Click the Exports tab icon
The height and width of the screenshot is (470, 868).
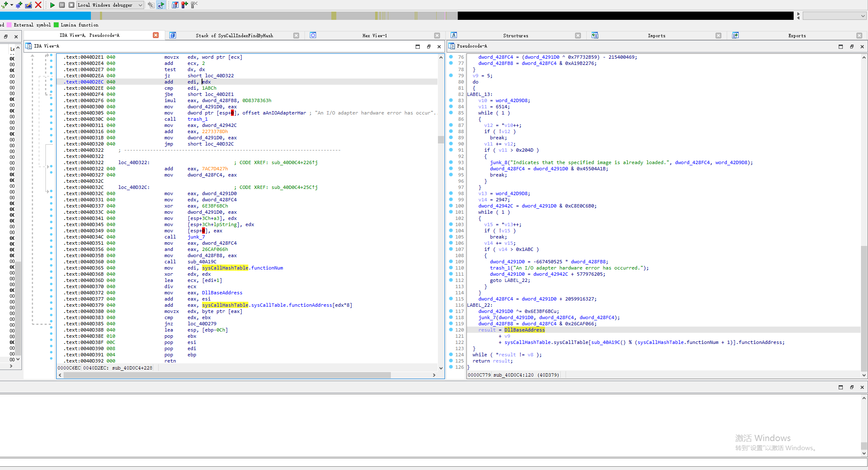pos(735,36)
